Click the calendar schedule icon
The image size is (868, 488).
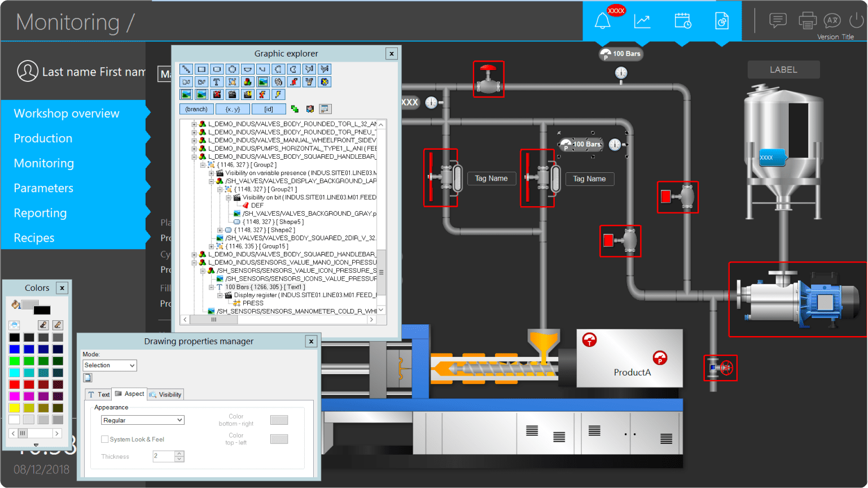pos(682,21)
